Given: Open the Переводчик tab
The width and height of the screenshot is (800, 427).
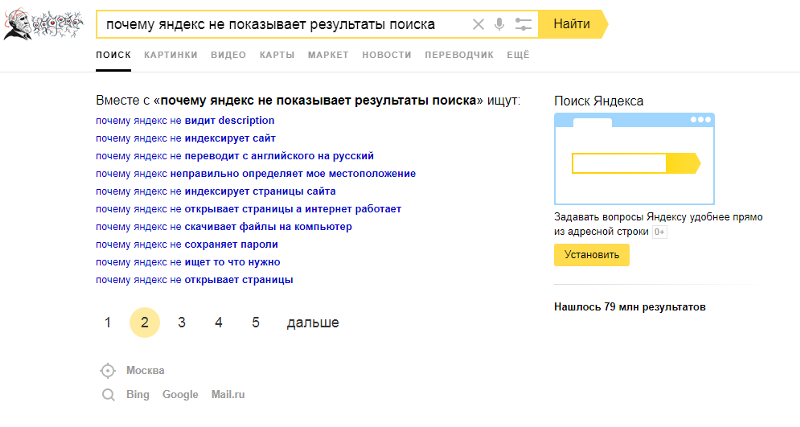Looking at the screenshot, I should (x=459, y=55).
